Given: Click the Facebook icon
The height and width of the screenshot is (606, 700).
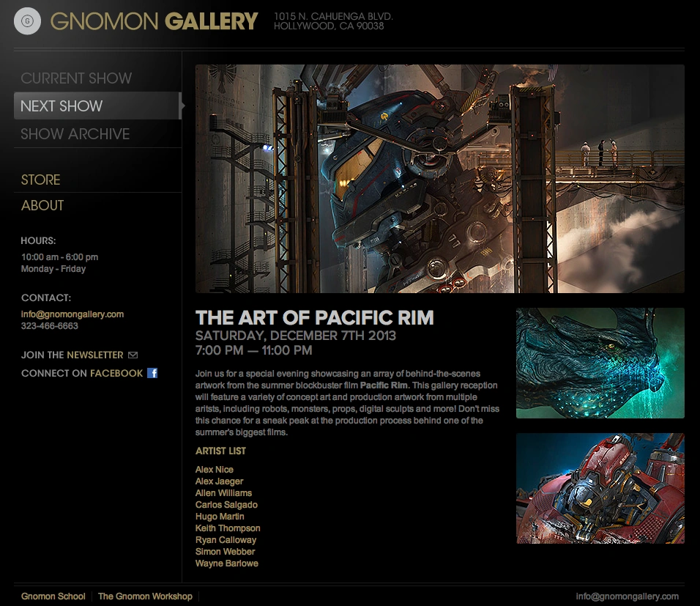Looking at the screenshot, I should coord(152,373).
